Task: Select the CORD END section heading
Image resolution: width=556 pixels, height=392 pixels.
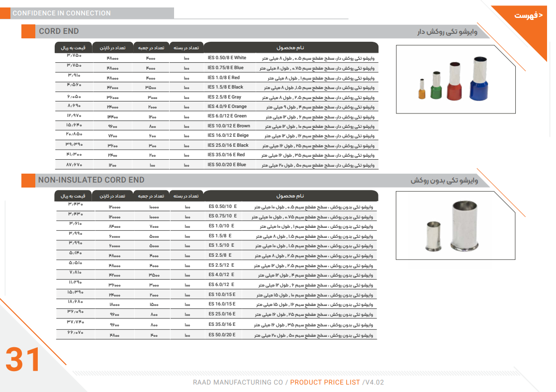Action: pos(59,31)
